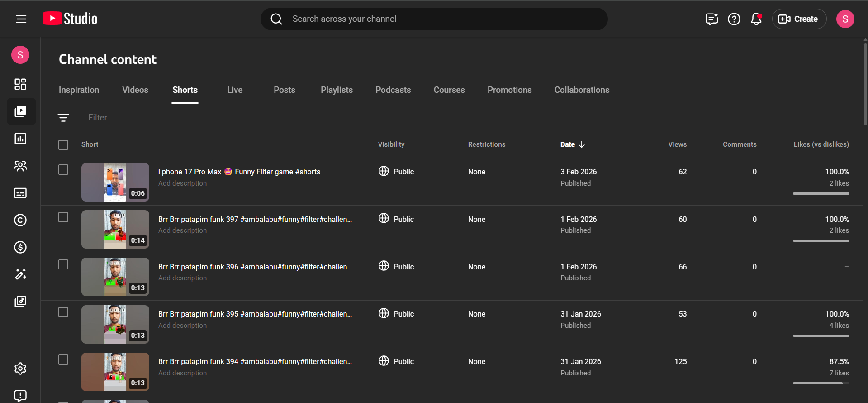
Task: Check the box for patapim funk 396
Action: tap(63, 265)
